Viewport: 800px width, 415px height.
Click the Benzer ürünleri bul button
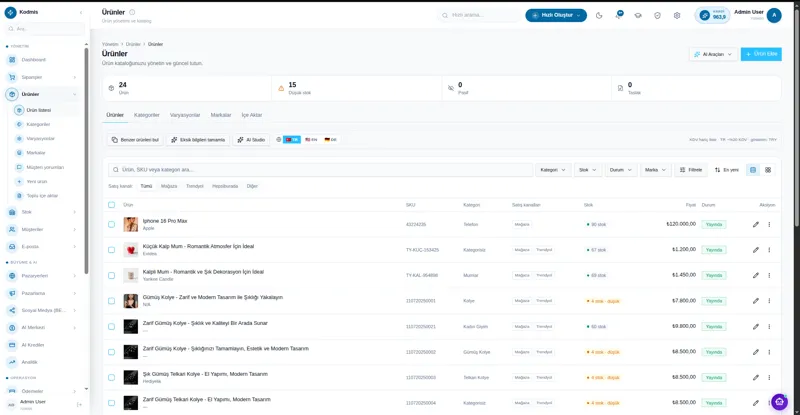click(135, 140)
